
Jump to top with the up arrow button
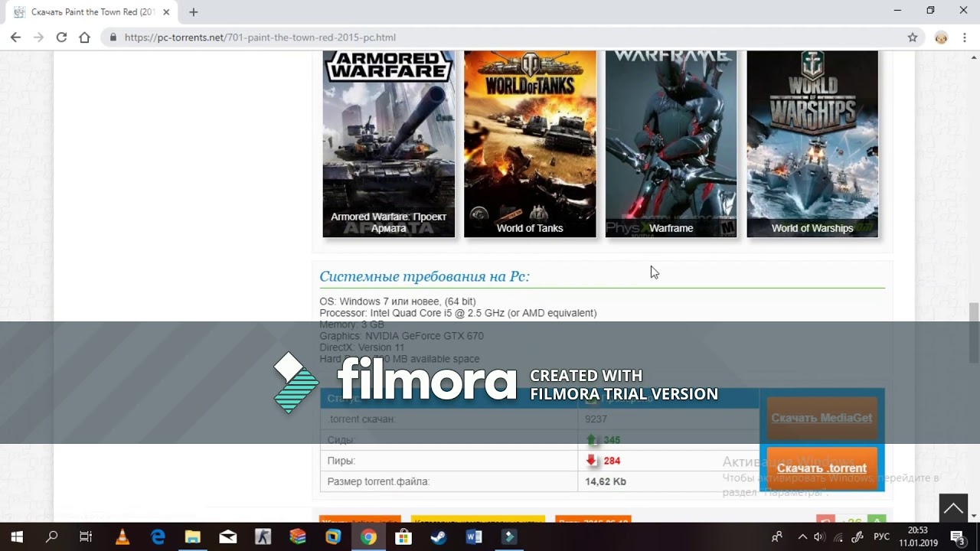953,508
